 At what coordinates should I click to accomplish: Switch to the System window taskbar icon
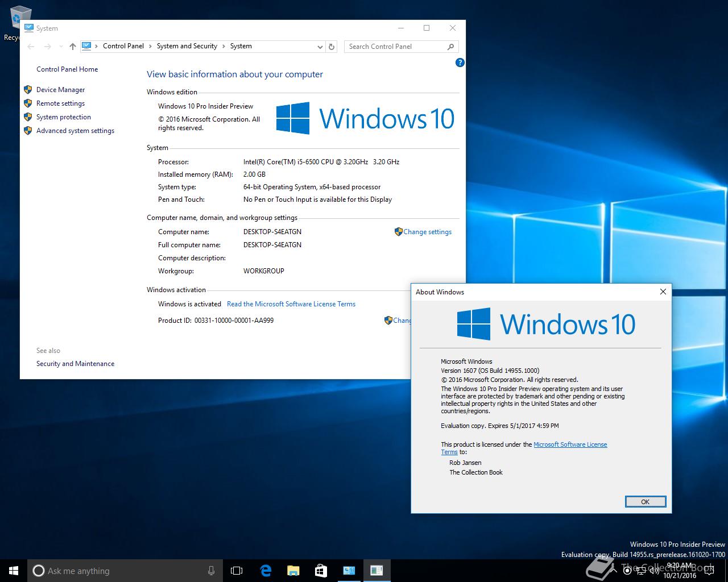[349, 571]
